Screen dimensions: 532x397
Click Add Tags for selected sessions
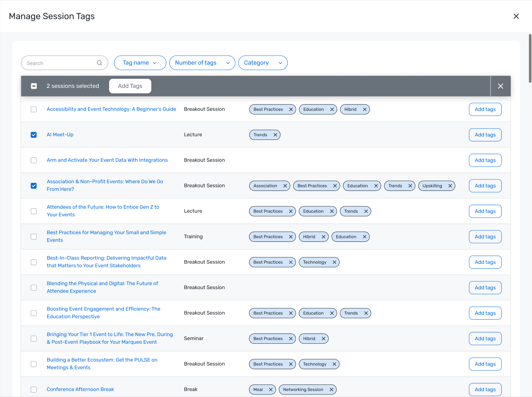click(x=130, y=86)
